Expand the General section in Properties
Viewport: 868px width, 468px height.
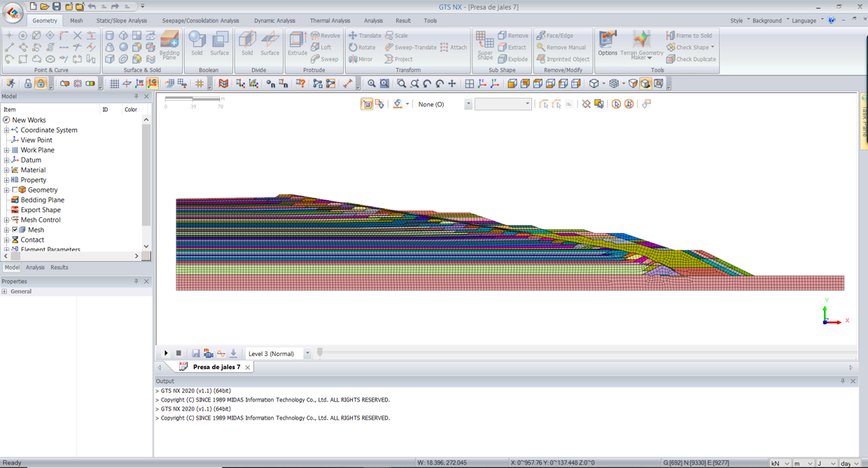(4, 291)
